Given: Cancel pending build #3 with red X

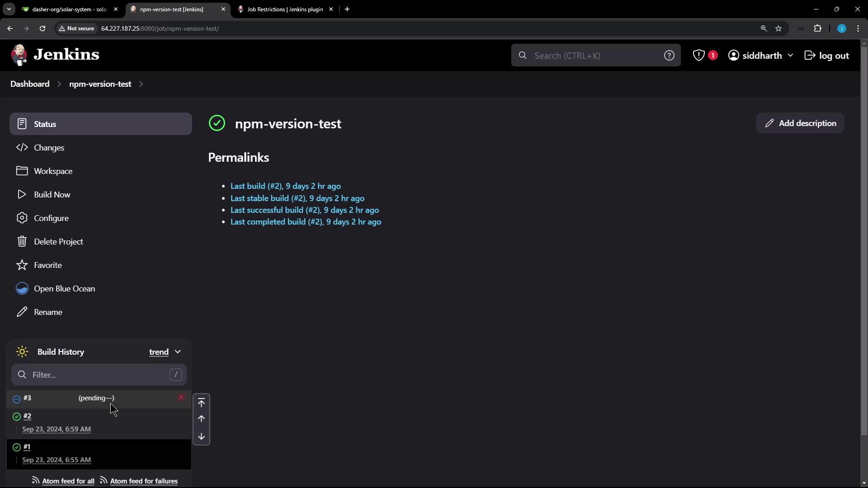Looking at the screenshot, I should 181,398.
